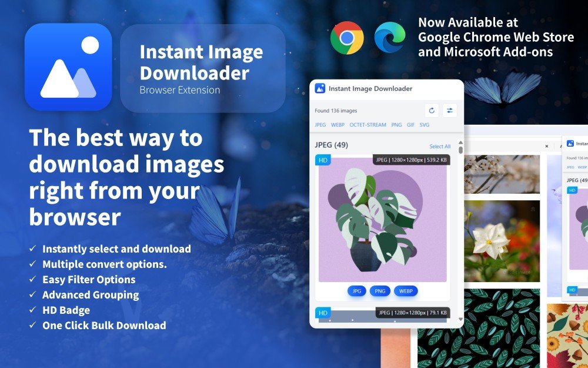Filter images by GIF type
Image resolution: width=588 pixels, height=368 pixels.
(410, 125)
